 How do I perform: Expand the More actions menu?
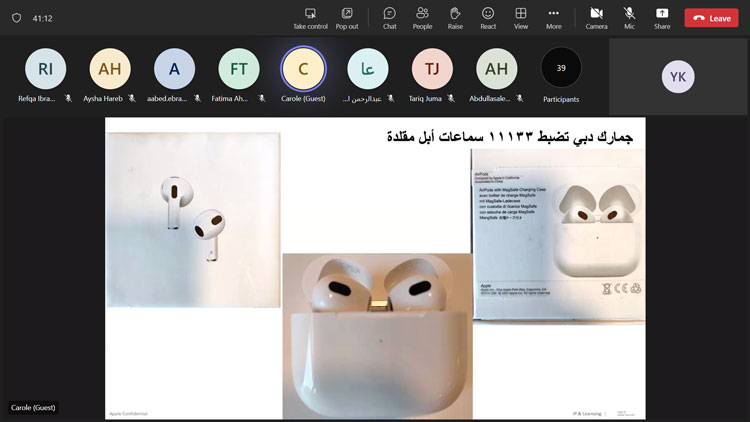click(554, 17)
